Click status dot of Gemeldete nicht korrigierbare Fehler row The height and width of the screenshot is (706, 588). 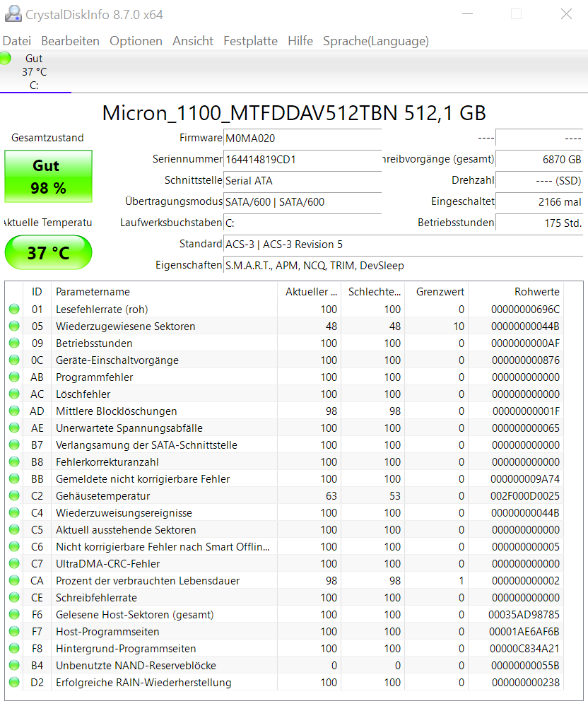[x=14, y=478]
